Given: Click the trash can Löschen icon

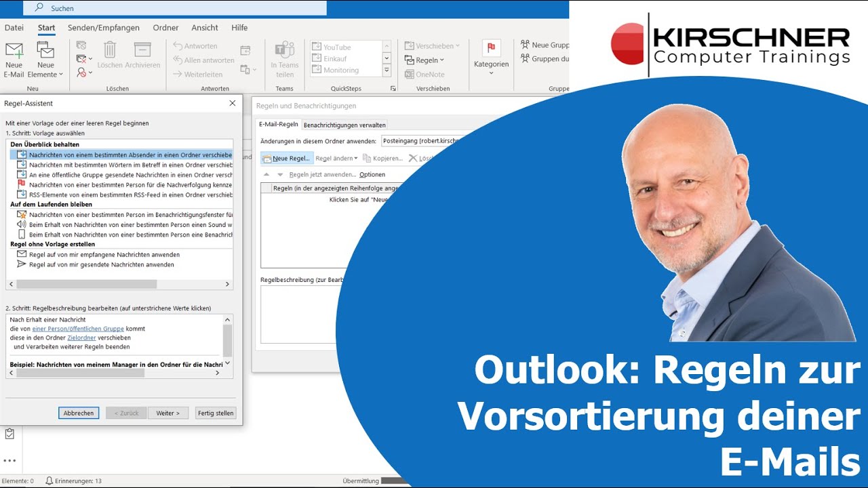Looking at the screenshot, I should click(110, 49).
